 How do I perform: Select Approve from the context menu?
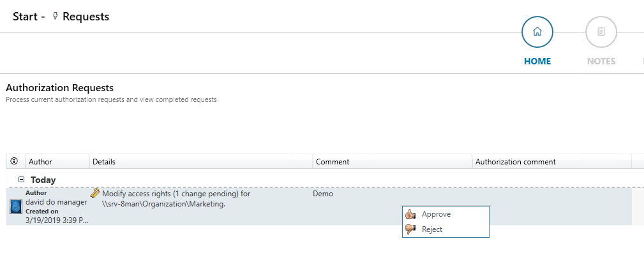pos(437,215)
